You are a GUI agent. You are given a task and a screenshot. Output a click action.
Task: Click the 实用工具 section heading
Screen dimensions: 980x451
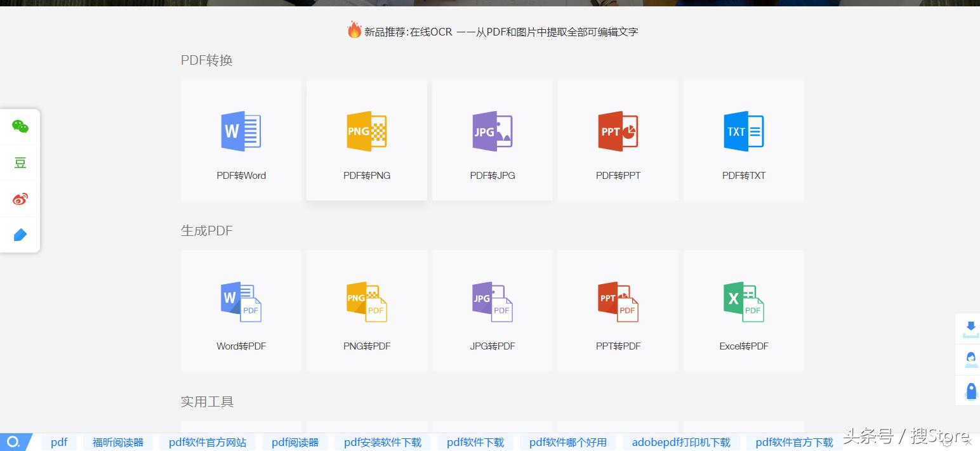(208, 402)
